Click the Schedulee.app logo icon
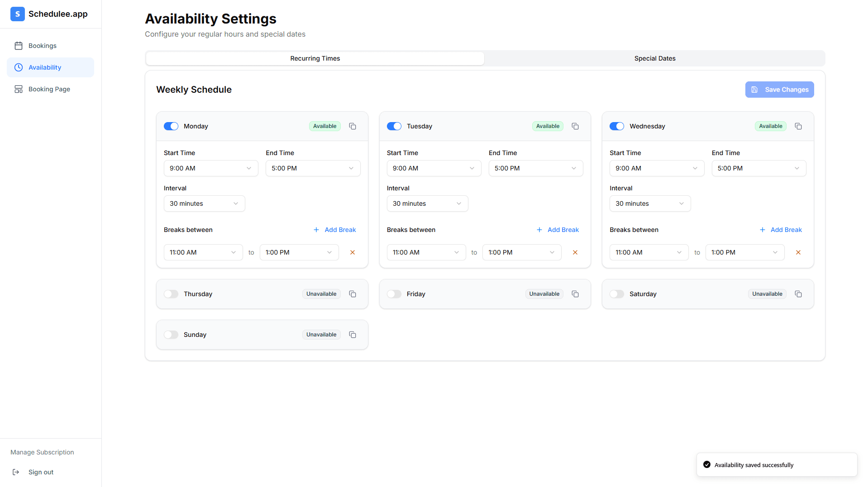Screen dimensions: 868x487 [18, 14]
